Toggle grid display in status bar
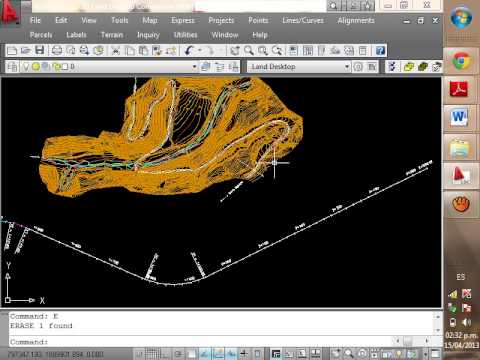The image size is (480, 360). (153, 354)
